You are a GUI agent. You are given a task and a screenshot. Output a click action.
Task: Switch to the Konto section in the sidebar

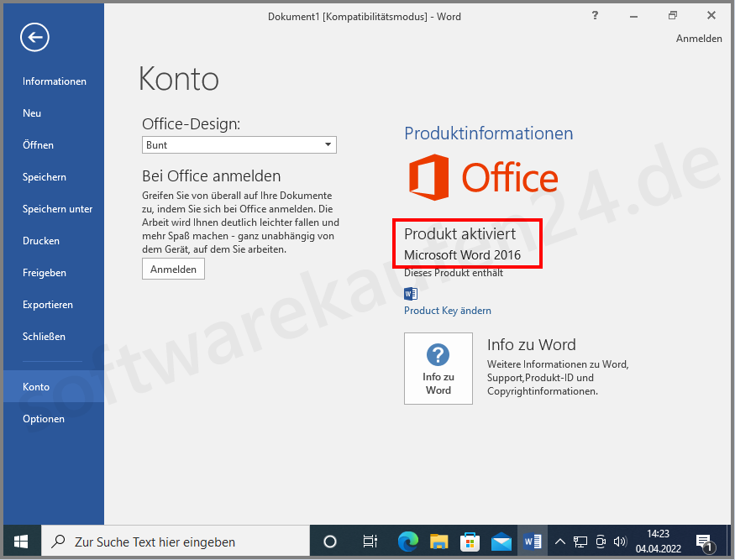click(x=36, y=386)
